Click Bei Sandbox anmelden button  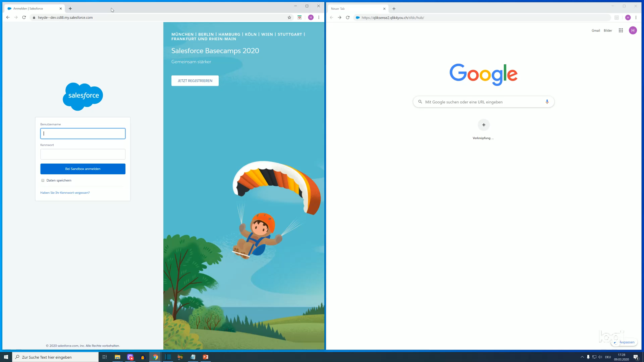click(83, 169)
